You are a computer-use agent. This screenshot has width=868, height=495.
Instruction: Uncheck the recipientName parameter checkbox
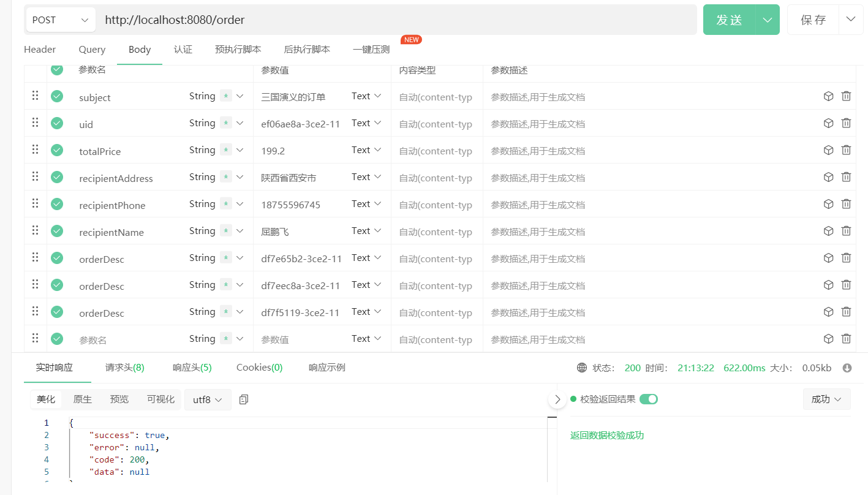point(57,231)
